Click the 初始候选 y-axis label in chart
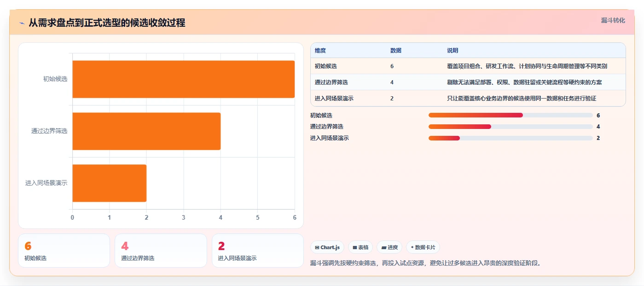Image resolution: width=644 pixels, height=286 pixels. pyautogui.click(x=55, y=79)
